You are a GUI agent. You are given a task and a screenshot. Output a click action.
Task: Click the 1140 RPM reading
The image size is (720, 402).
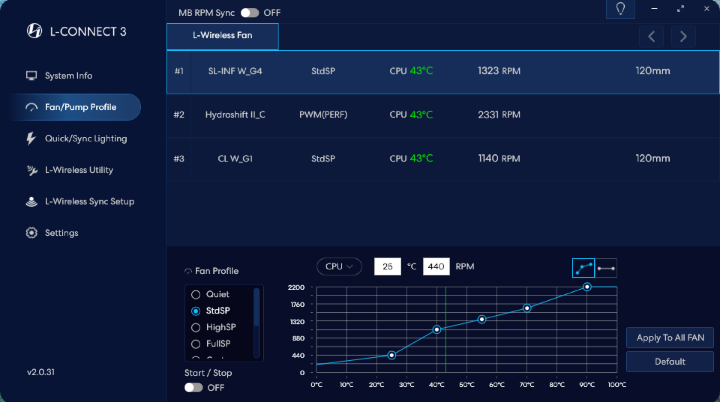pyautogui.click(x=499, y=159)
